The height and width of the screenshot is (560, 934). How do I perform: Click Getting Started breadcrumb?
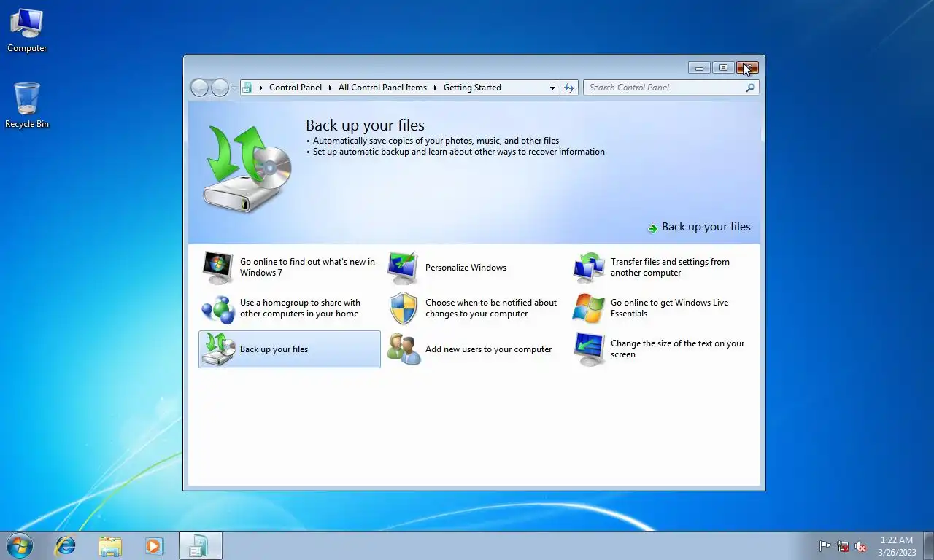coord(472,87)
